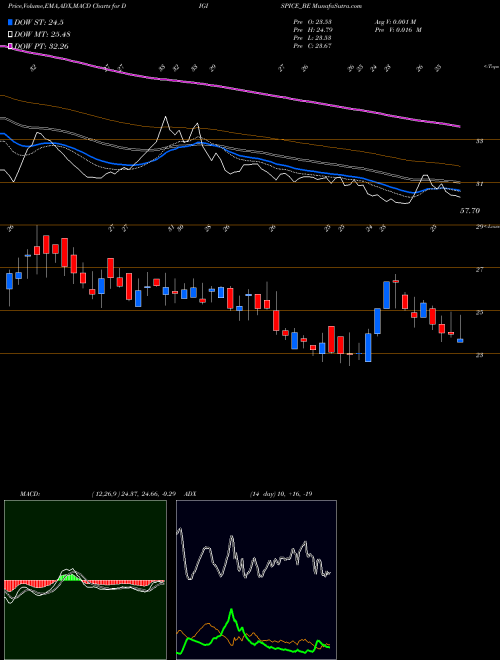Click the 'Pre L: 23.33' low value

313,38
